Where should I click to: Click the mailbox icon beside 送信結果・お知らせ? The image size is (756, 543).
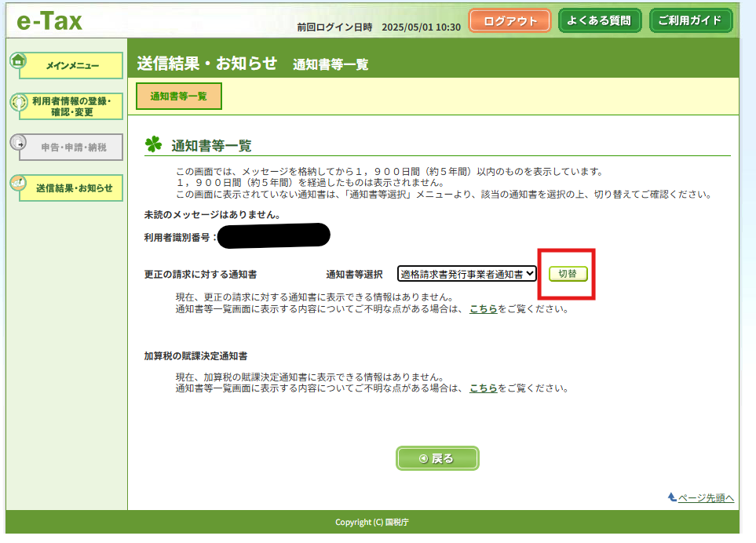[18, 183]
